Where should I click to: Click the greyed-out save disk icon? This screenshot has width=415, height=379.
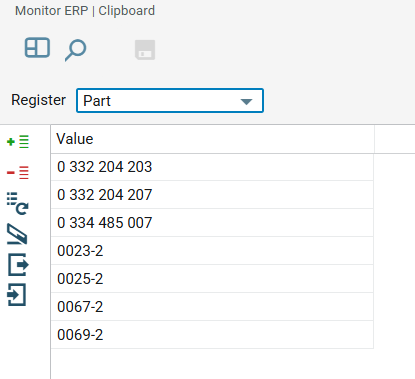[x=145, y=50]
